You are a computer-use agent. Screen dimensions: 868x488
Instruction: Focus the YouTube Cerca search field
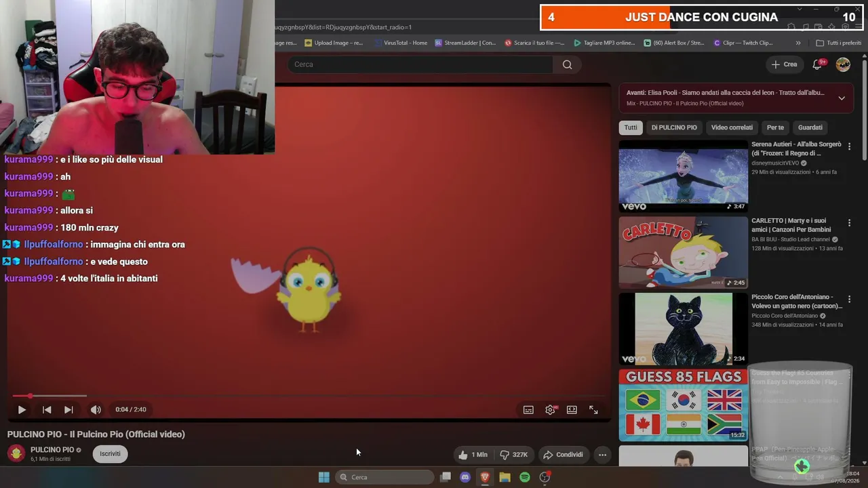point(420,64)
